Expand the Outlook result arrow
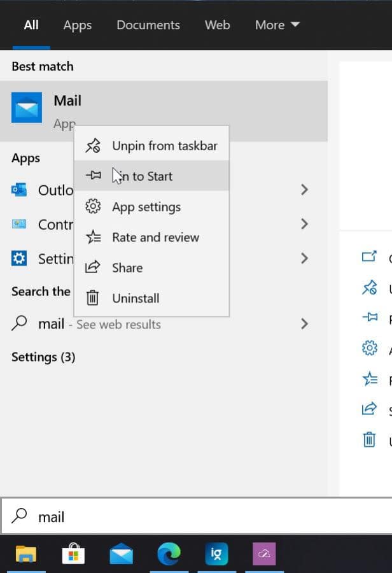Screen dimensions: 392x573 [x=304, y=190]
